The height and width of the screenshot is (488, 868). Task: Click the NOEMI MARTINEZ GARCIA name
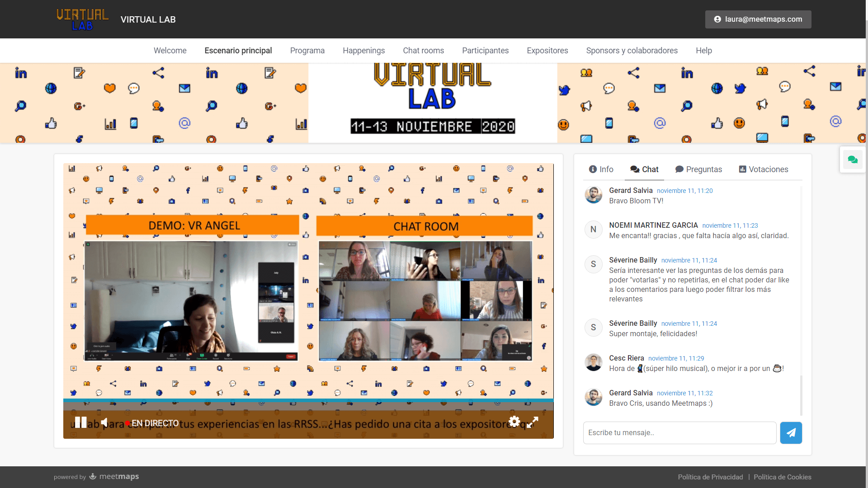click(x=653, y=225)
